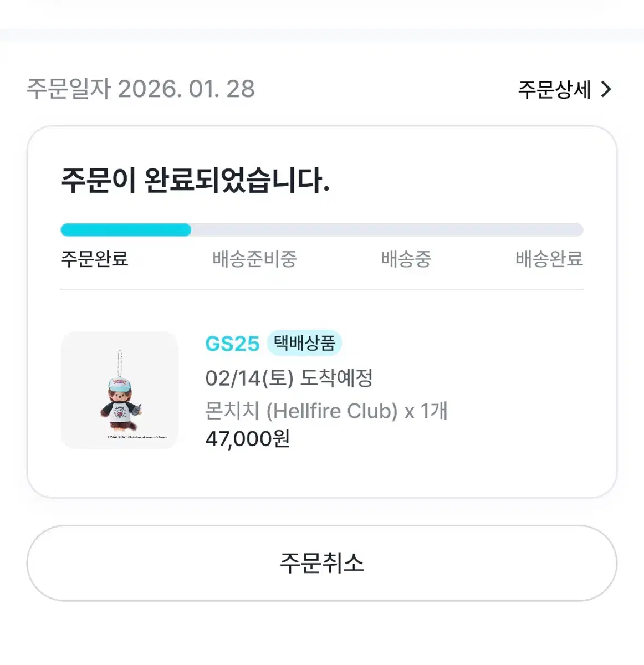Tap the 02/14(토) 도착예정 arrival date

289,378
